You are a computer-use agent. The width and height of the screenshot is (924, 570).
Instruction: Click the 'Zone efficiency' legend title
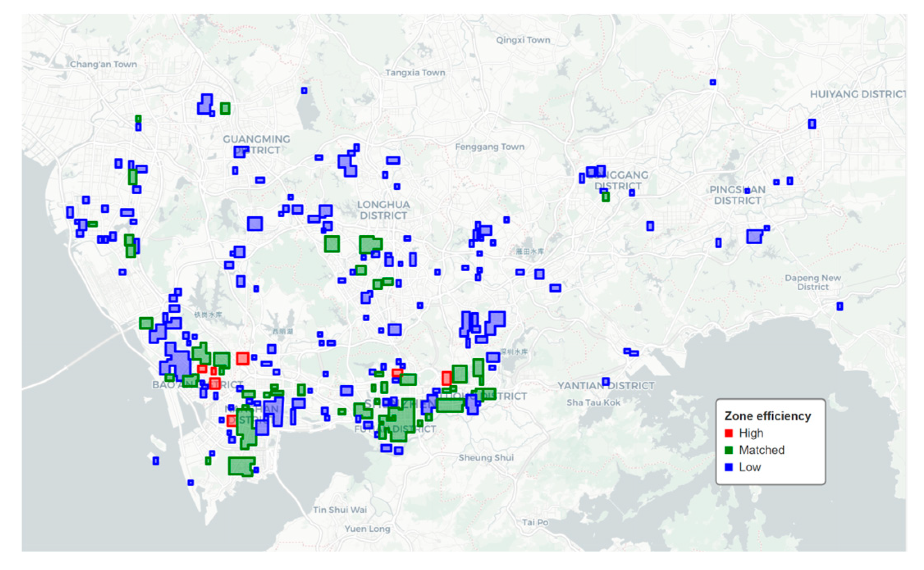767,416
